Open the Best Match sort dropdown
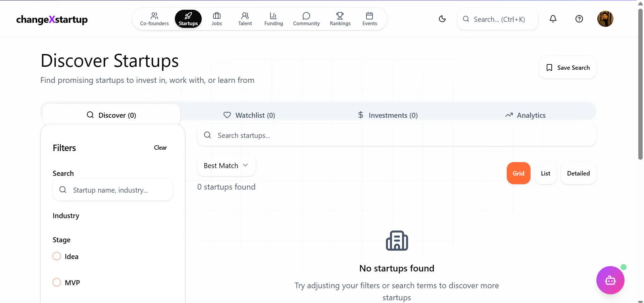Image resolution: width=644 pixels, height=303 pixels. click(x=226, y=165)
